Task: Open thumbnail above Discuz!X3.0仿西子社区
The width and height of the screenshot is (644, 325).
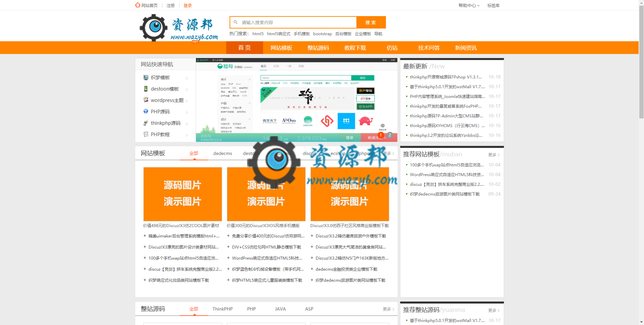Action: (350, 194)
